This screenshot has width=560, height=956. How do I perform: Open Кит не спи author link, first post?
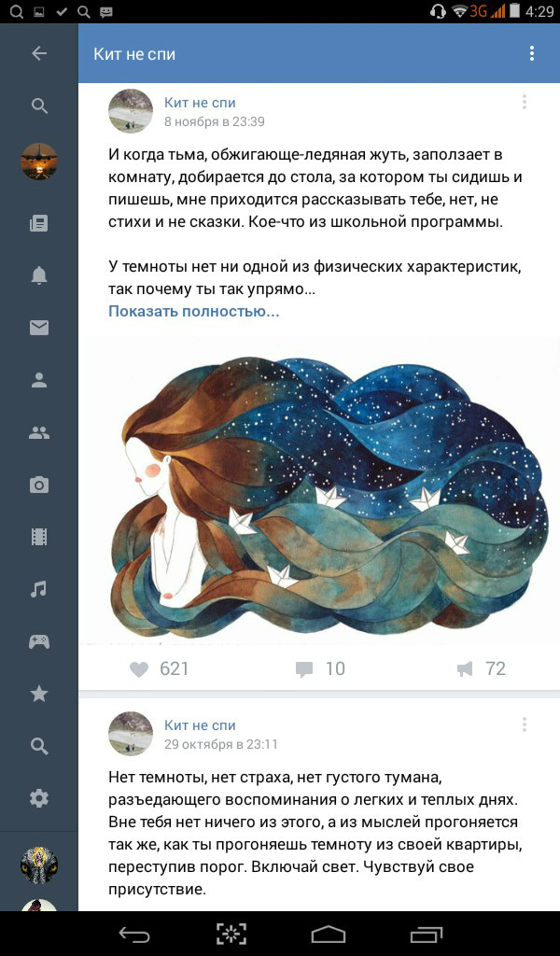(200, 103)
